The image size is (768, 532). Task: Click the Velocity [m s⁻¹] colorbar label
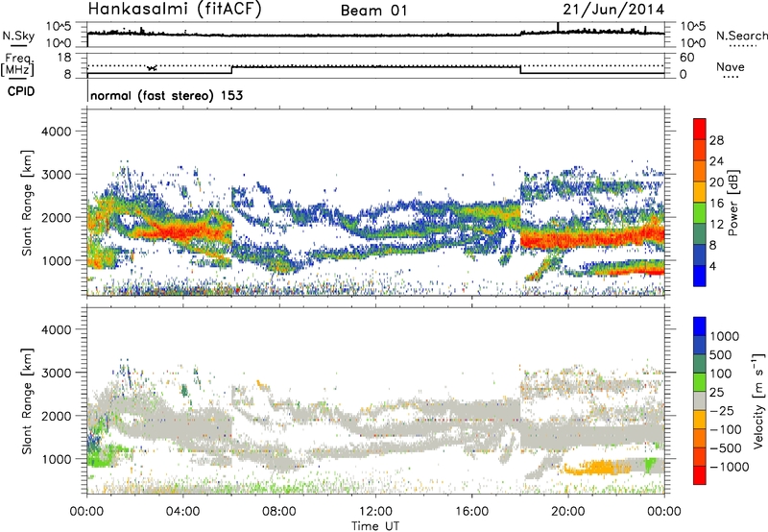pyautogui.click(x=758, y=400)
